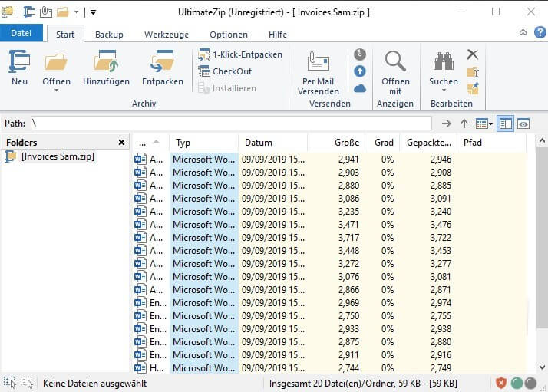Send archive via Per Mail Versenden

pyautogui.click(x=318, y=73)
